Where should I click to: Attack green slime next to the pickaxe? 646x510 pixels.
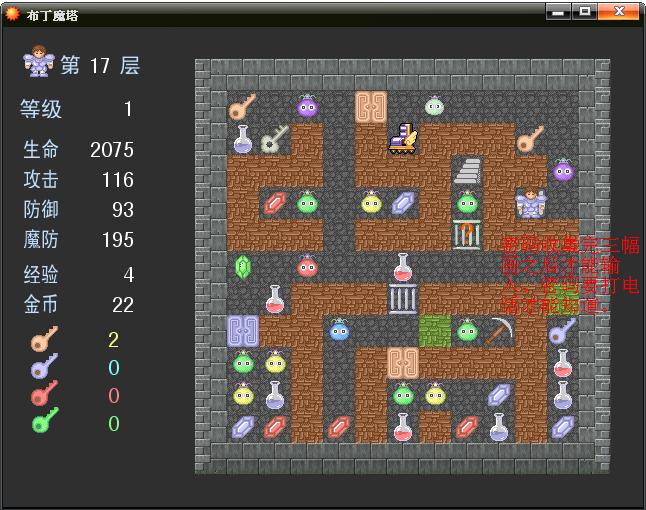click(x=467, y=331)
